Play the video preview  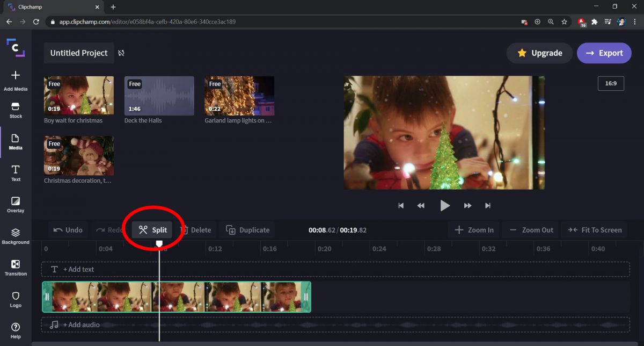coord(444,205)
